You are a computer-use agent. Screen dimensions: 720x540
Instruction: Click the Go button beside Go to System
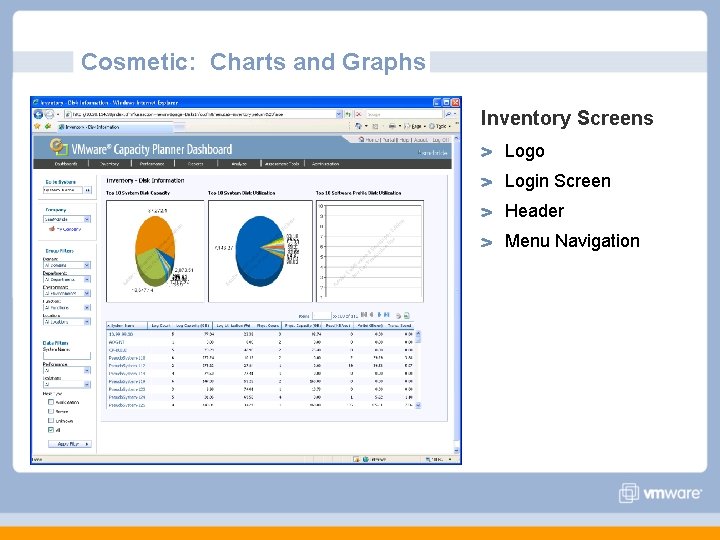[88, 190]
